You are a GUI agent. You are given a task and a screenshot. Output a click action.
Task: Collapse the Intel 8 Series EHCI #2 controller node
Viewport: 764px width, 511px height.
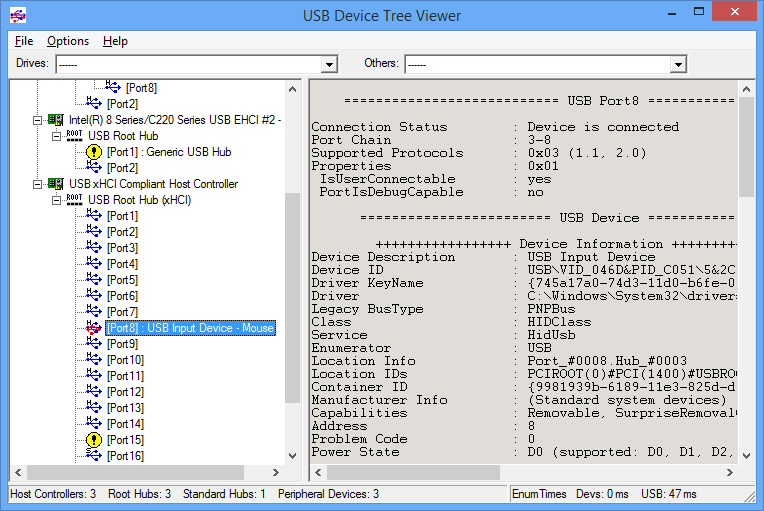(38, 120)
